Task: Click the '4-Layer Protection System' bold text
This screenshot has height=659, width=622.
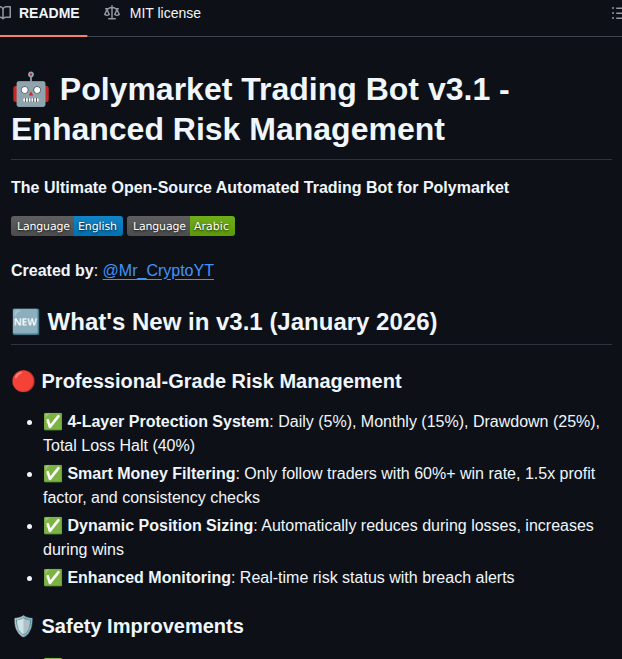Action: pos(168,422)
